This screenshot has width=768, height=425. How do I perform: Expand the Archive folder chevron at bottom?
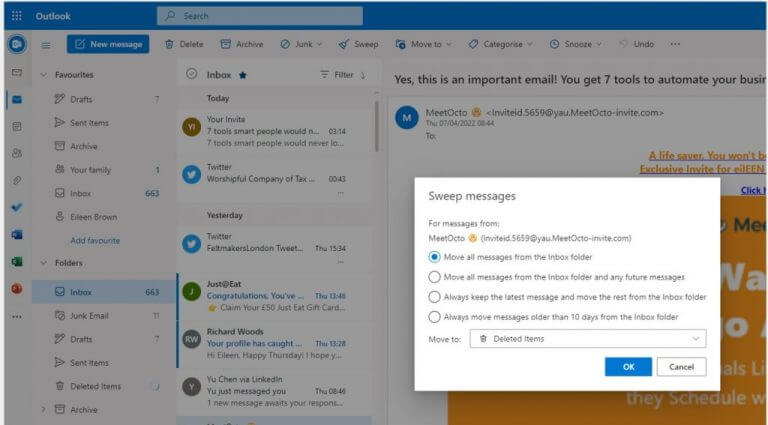[x=44, y=409]
